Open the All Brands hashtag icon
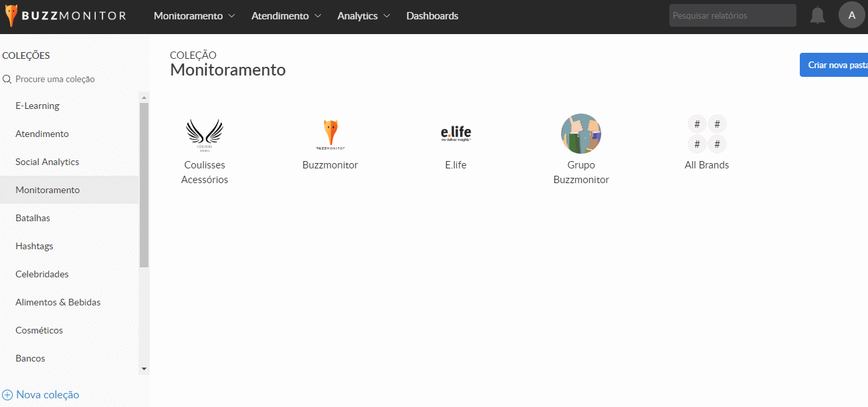 707,134
